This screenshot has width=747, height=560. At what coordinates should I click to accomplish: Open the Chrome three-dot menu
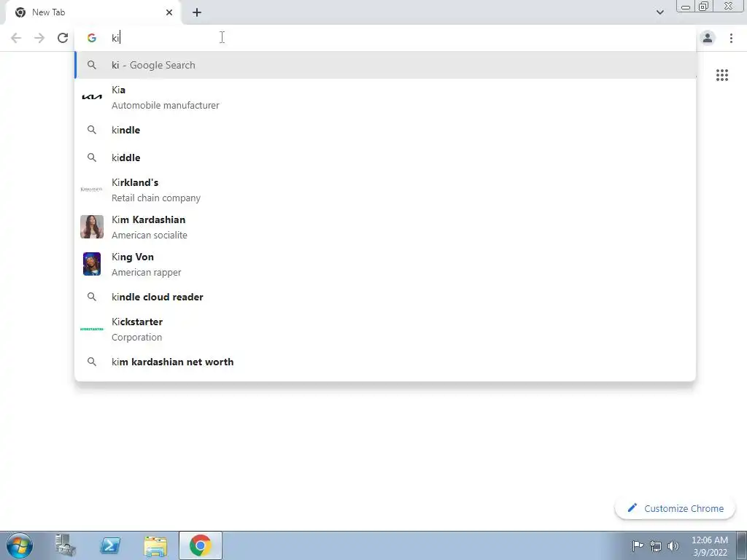731,38
